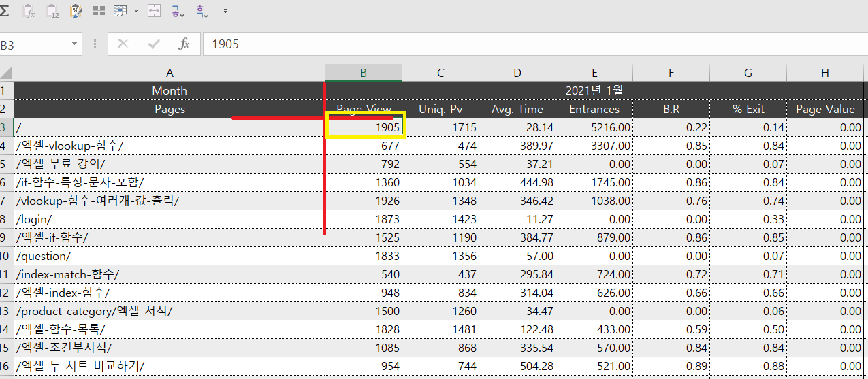
Task: Click cell /엑셀-index-함수/
Action: coord(170,293)
